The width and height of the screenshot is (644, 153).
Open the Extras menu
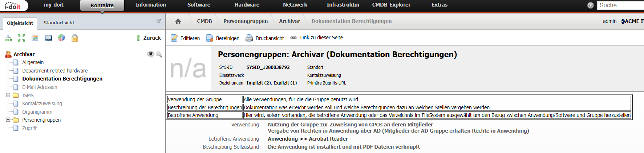(440, 5)
